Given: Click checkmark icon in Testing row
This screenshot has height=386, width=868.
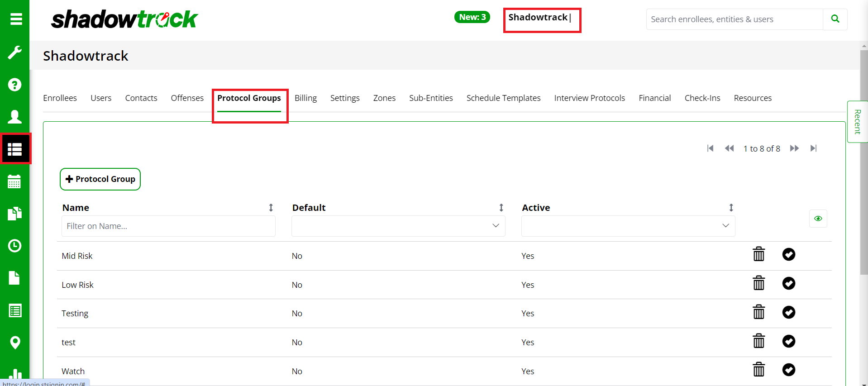Looking at the screenshot, I should coord(788,312).
